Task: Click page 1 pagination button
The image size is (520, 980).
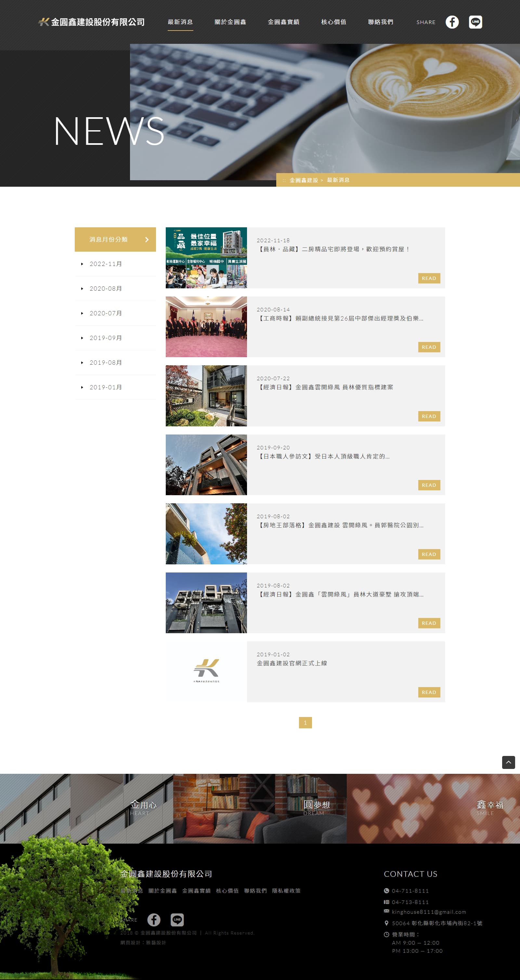Action: click(x=305, y=722)
